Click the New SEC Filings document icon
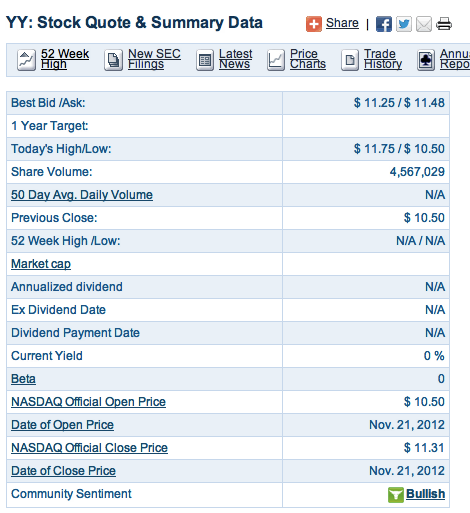470x513 pixels. pyautogui.click(x=113, y=60)
